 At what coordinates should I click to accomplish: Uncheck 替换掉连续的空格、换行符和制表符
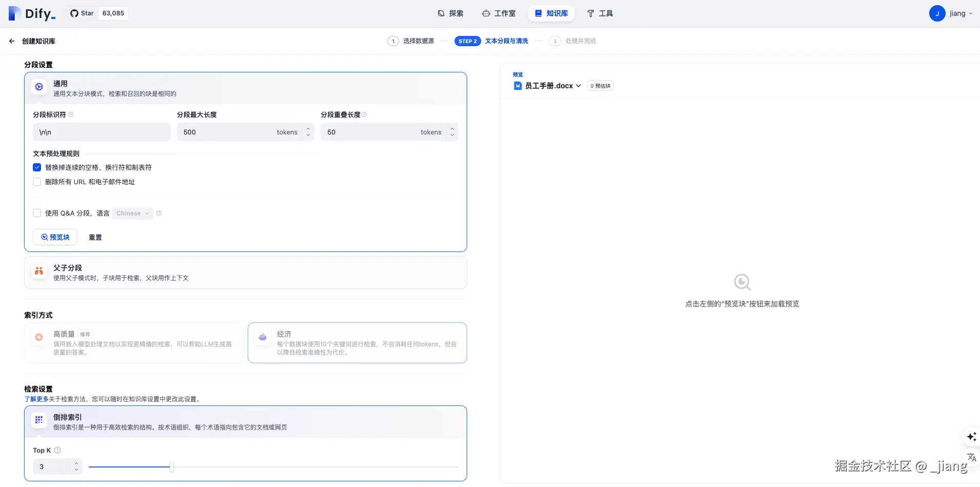click(x=36, y=167)
